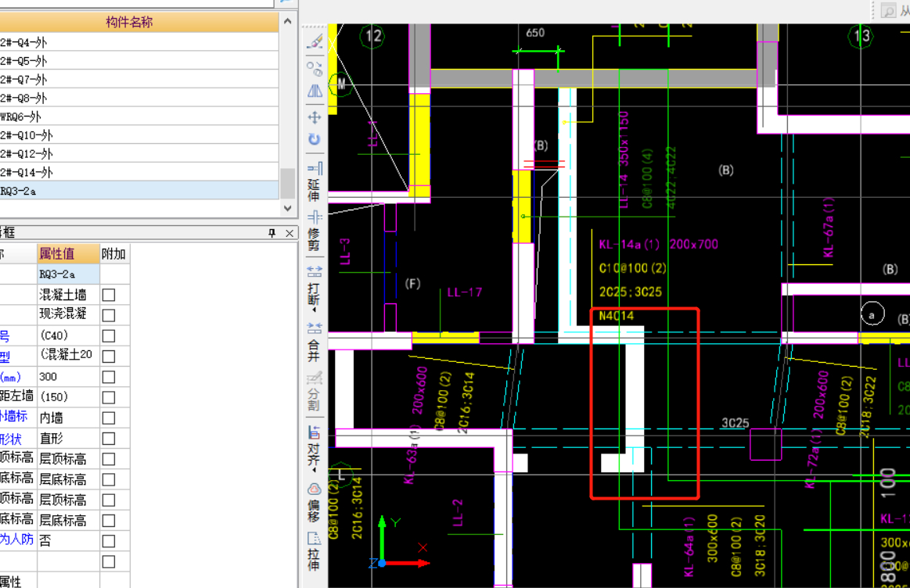
Task: Click the LL-17 beam label
Action: 464,292
